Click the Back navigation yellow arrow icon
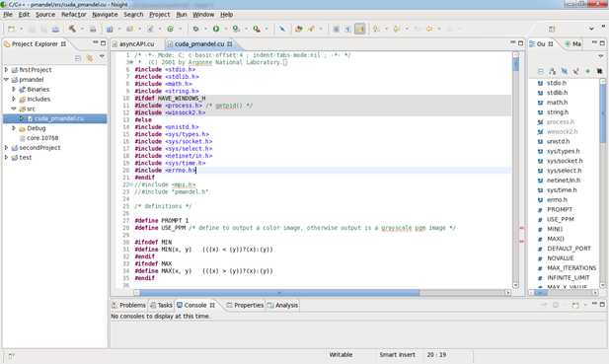609x364 pixels. click(x=429, y=29)
